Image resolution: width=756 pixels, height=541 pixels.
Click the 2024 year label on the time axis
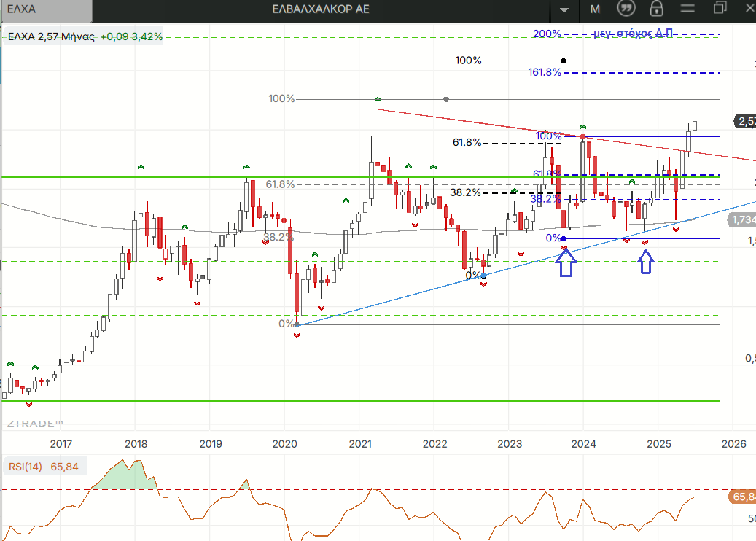[583, 443]
